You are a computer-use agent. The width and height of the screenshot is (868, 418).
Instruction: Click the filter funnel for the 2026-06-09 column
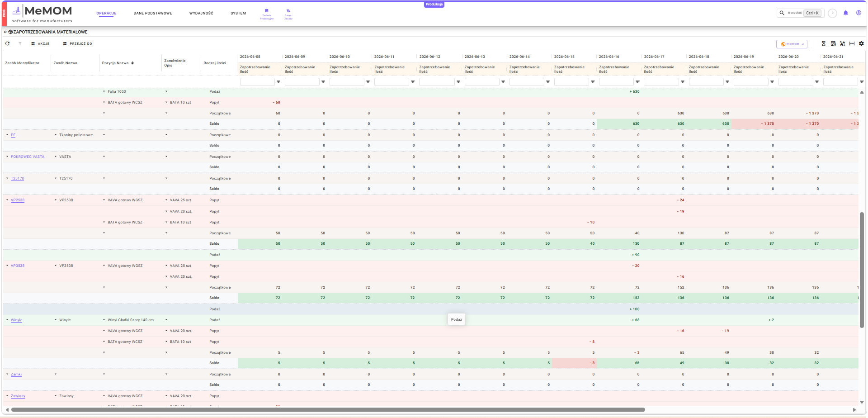coord(323,82)
